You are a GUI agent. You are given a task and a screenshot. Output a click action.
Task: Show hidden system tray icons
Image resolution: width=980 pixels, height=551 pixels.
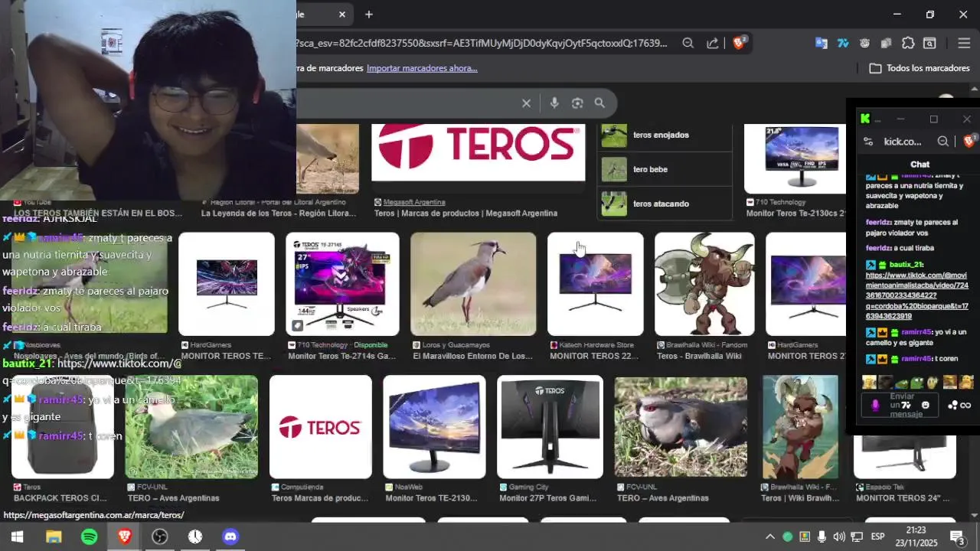770,536
